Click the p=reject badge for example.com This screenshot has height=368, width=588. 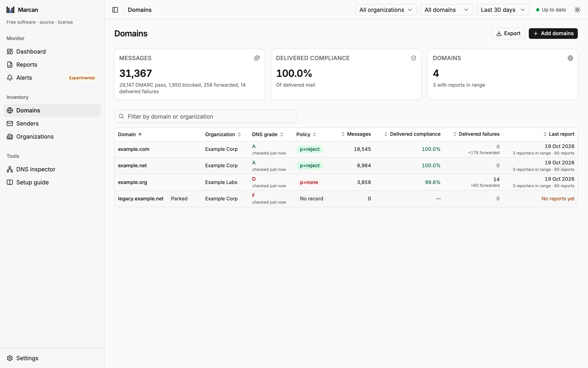point(310,149)
